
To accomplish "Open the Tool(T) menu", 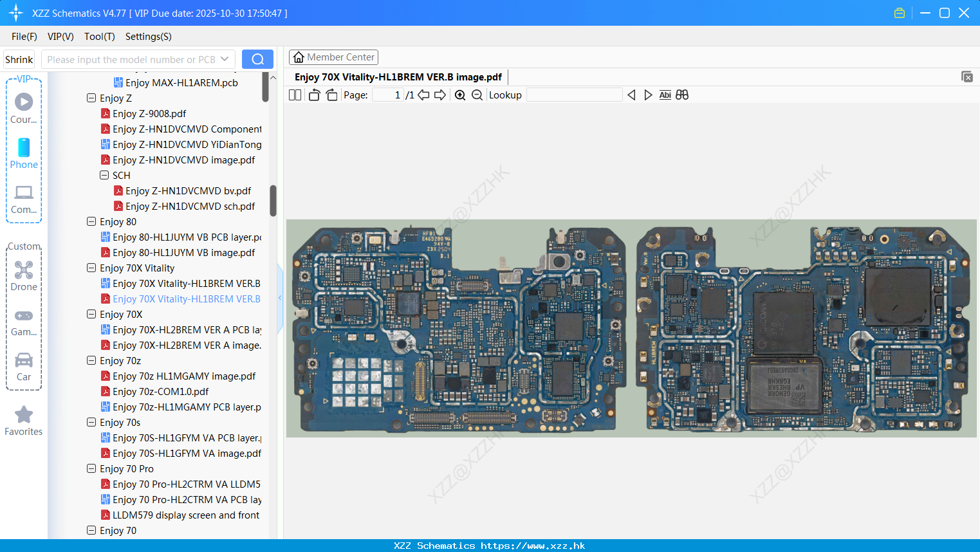I will 100,37.
